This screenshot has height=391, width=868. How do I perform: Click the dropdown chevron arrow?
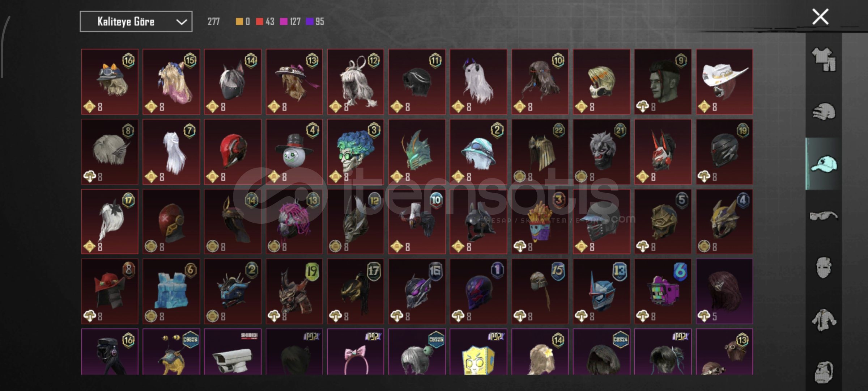point(181,22)
